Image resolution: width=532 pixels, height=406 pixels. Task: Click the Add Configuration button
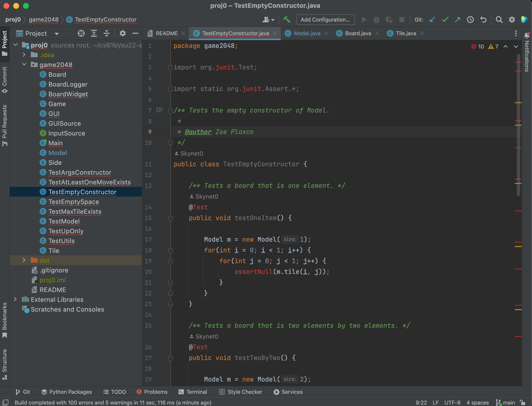pos(325,20)
